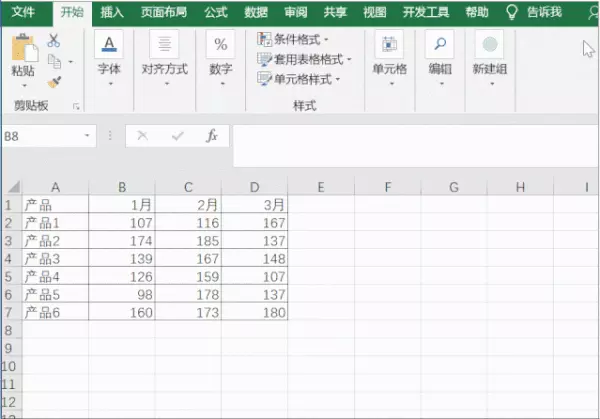This screenshot has width=600, height=419.
Task: Switch to the 插入 ribbon tab
Action: 112,13
